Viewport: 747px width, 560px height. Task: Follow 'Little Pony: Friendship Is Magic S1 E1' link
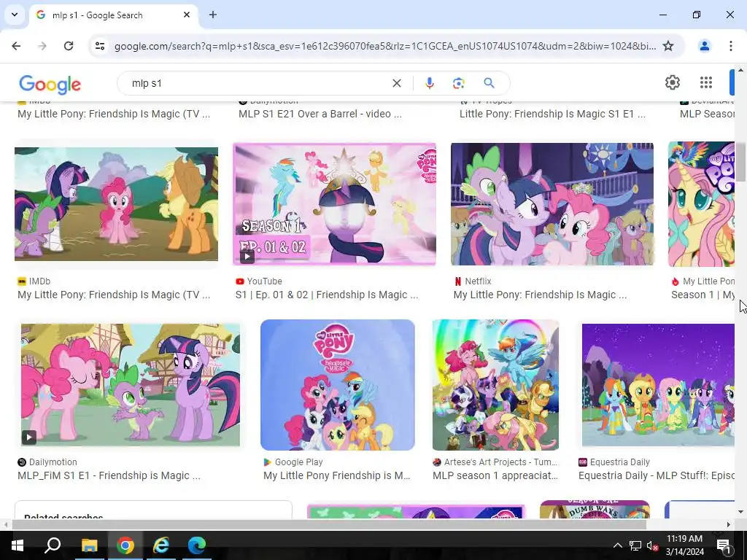point(553,114)
